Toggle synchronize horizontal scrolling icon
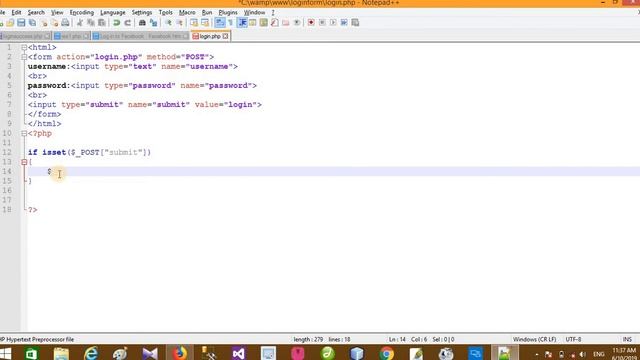640x360 pixels. pyautogui.click(x=205, y=22)
